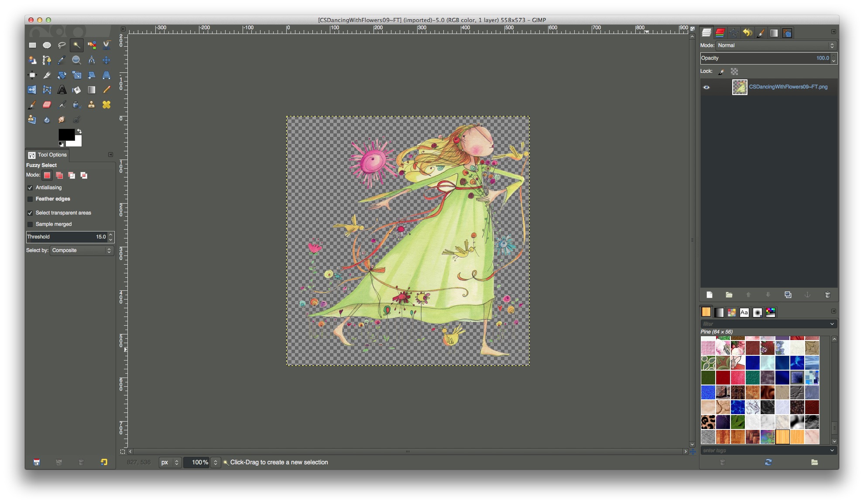
Task: Activate the Scissors Select tool
Action: 106,45
